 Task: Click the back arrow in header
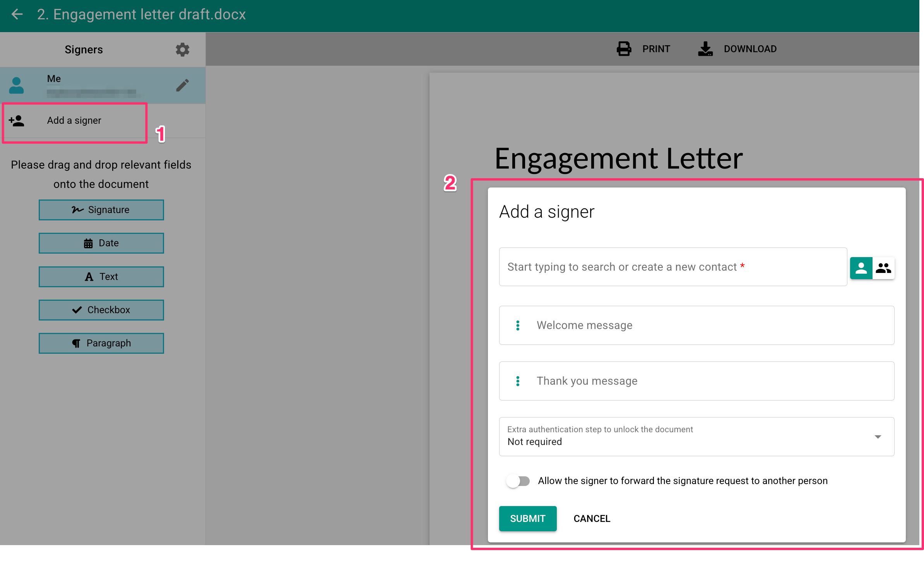pyautogui.click(x=17, y=15)
